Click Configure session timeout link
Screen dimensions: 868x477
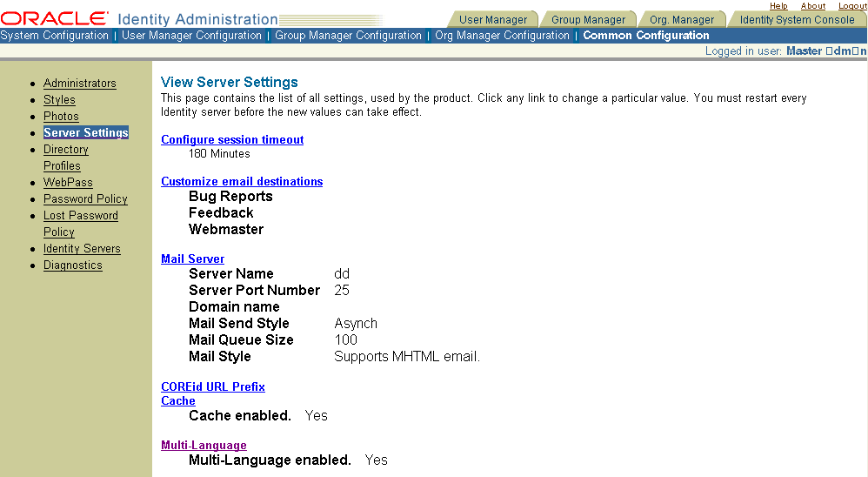pos(232,139)
